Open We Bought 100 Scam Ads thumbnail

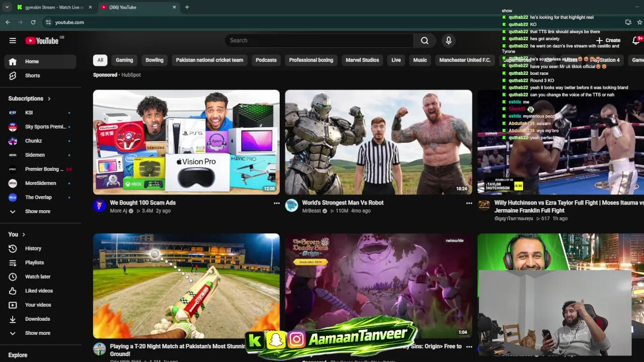click(x=186, y=142)
